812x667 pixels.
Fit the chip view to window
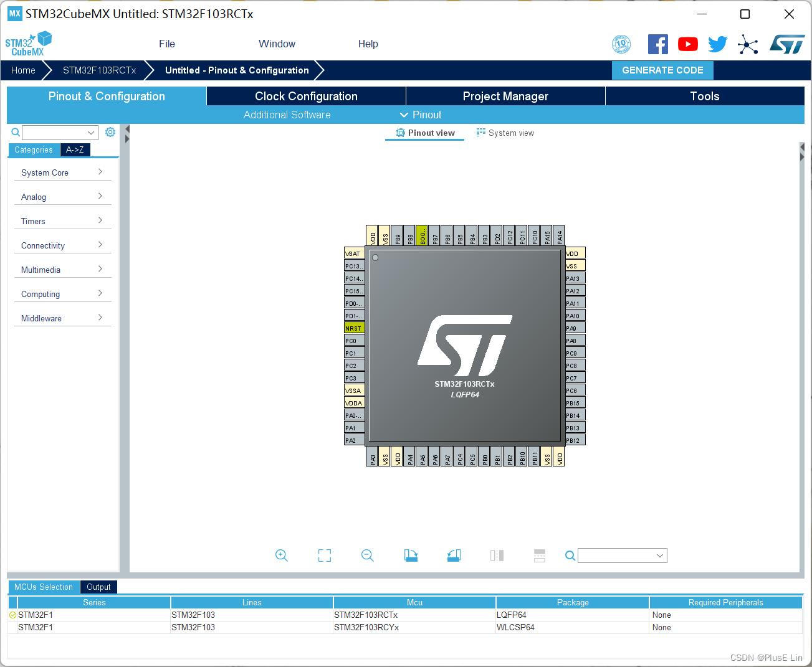pos(325,556)
